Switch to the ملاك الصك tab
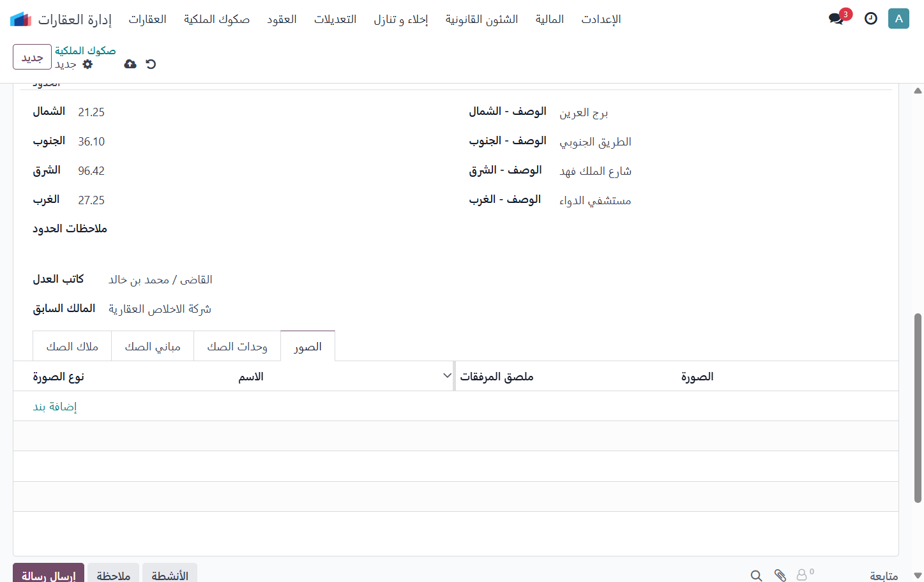Viewport: 924px width, 582px height. coord(72,347)
